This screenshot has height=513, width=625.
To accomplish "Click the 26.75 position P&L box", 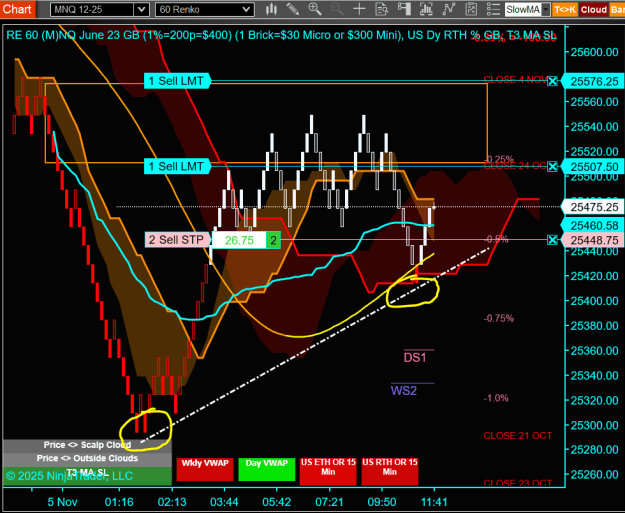I will [x=239, y=240].
